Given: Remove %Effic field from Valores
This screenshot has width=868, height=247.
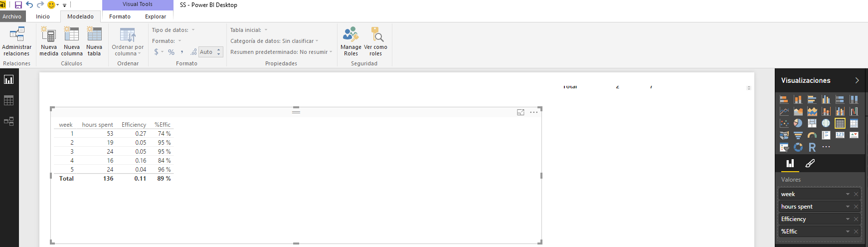Looking at the screenshot, I should click(856, 232).
